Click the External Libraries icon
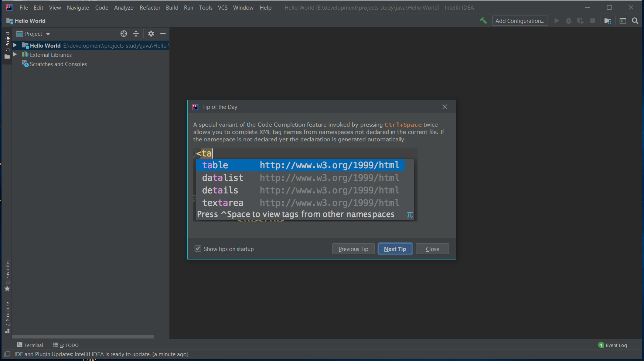 25,55
